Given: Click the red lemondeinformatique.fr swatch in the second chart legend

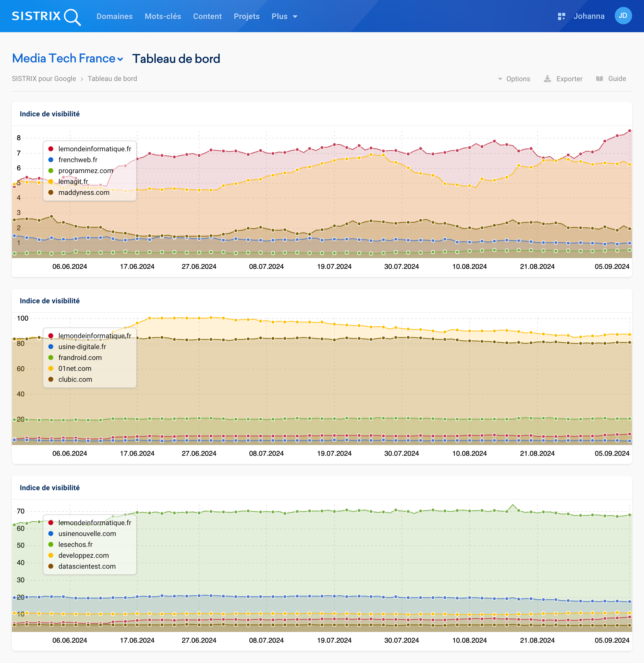Looking at the screenshot, I should point(51,336).
